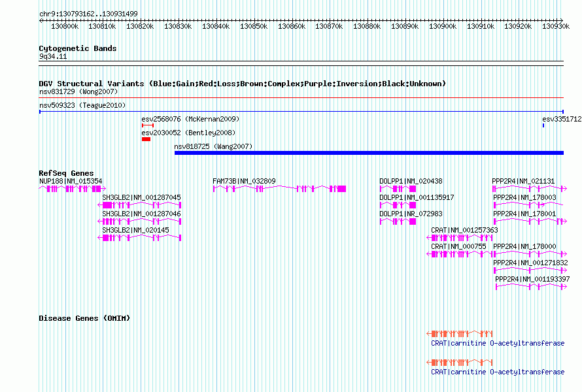Select the PPP2R4|NM_178000 transcript label
The height and width of the screenshot is (392, 582).
(524, 246)
